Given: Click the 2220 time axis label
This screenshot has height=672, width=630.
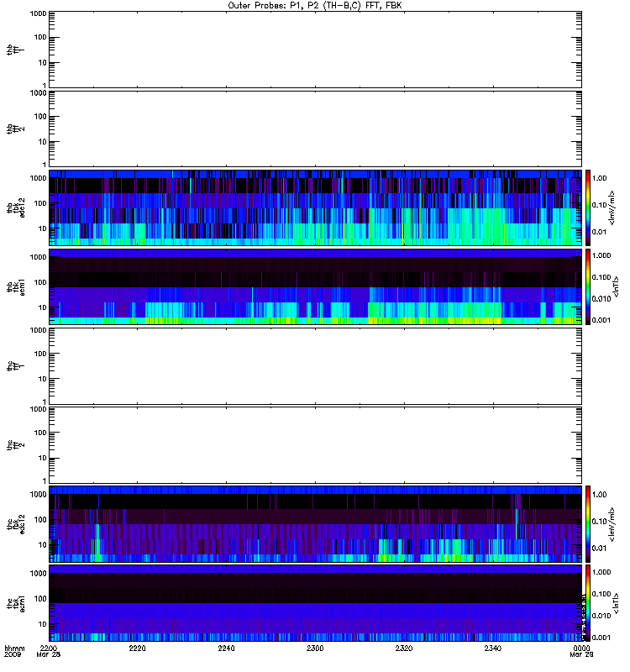Looking at the screenshot, I should (x=137, y=648).
